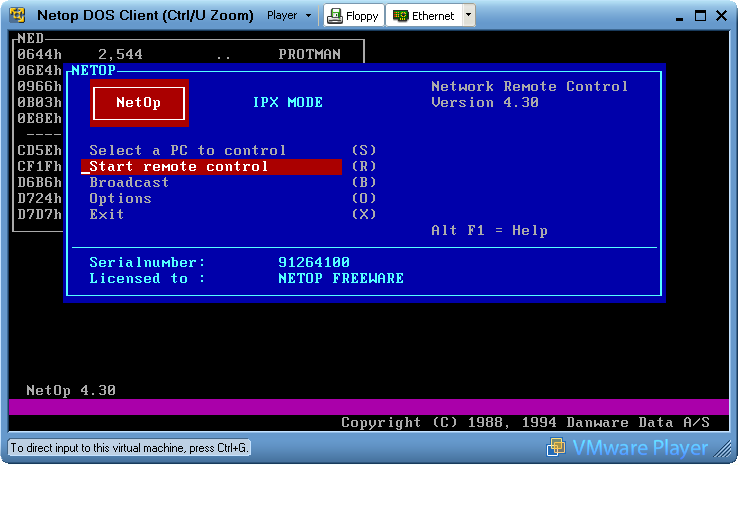Viewport: 738px width, 512px height.
Task: Click the Ethernet device button
Action: pos(424,16)
